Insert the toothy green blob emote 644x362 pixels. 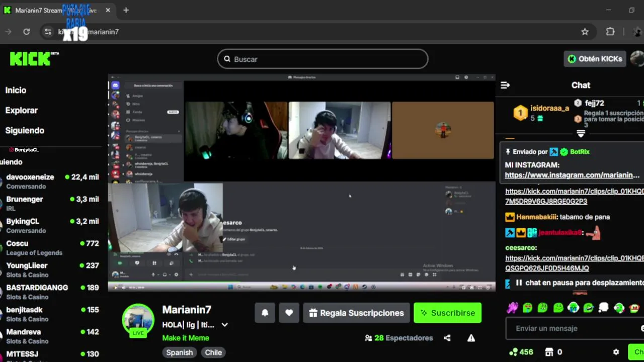[x=543, y=308]
